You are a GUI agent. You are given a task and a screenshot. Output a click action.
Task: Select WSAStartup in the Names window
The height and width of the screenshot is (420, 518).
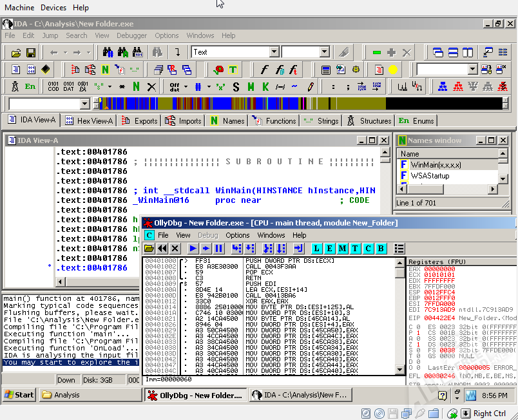coord(430,175)
